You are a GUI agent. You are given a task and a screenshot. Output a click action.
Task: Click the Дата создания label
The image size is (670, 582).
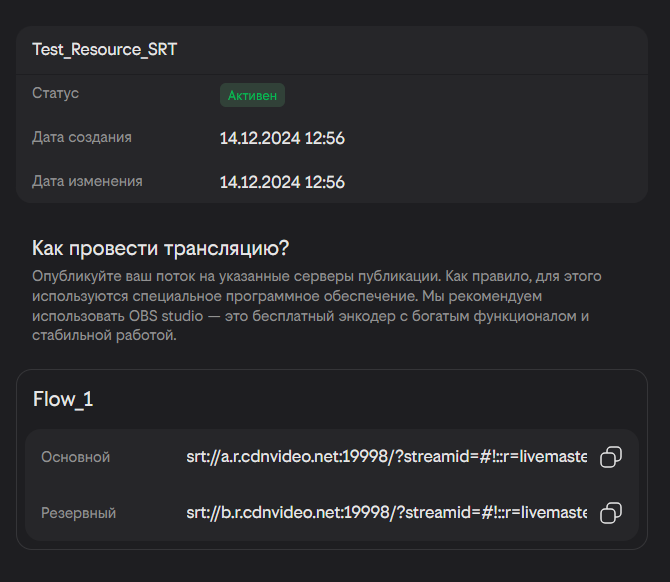coord(82,137)
